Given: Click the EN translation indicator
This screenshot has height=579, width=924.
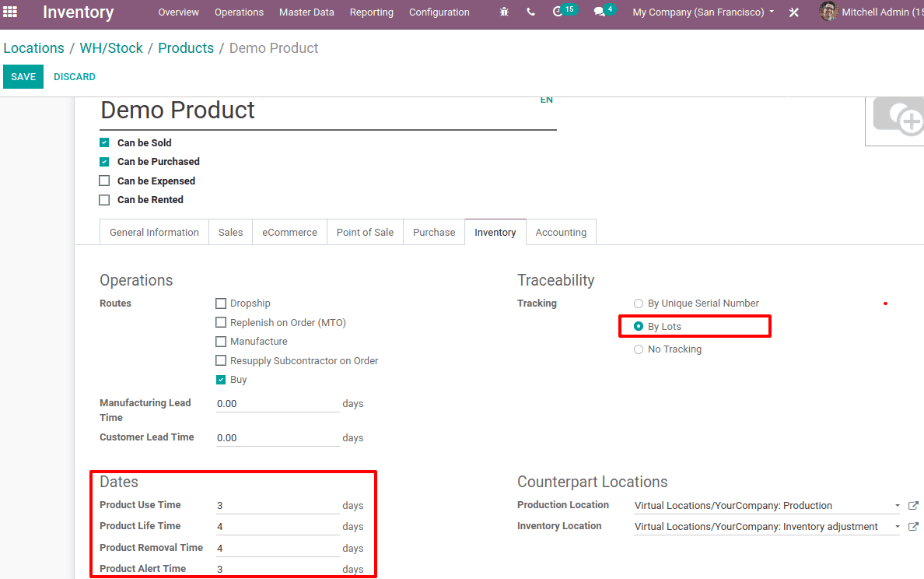Looking at the screenshot, I should (x=546, y=100).
